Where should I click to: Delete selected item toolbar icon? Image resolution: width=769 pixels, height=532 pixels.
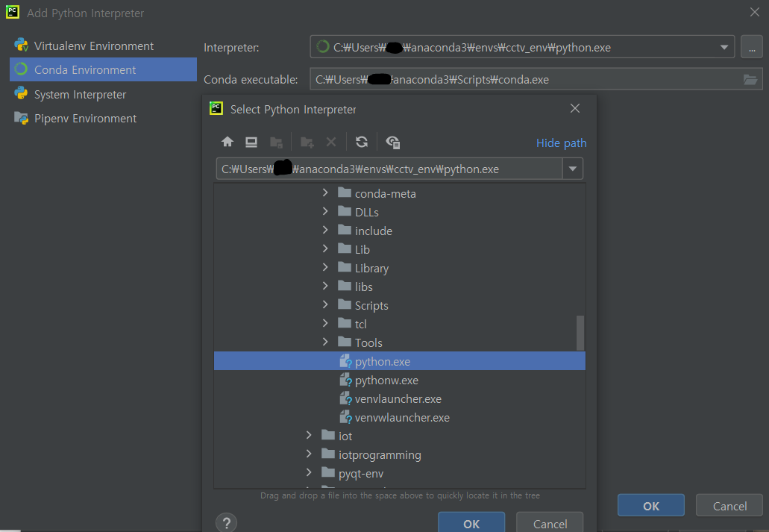click(331, 143)
